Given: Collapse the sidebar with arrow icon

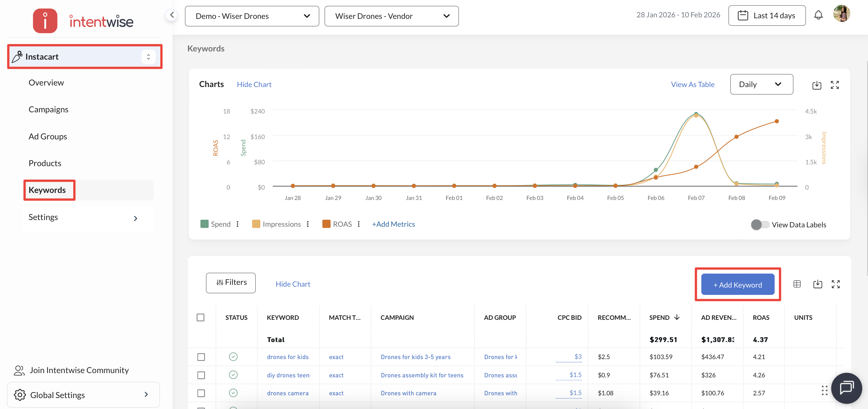Looking at the screenshot, I should (x=172, y=15).
